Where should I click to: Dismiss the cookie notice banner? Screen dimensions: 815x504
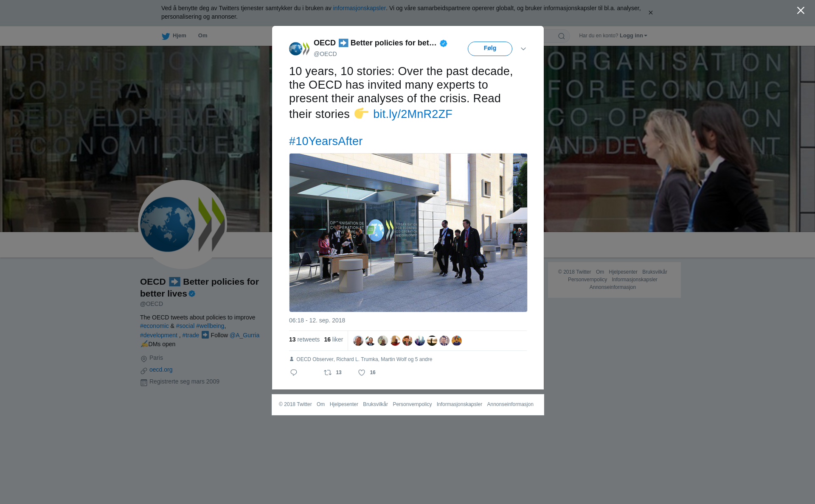[650, 13]
